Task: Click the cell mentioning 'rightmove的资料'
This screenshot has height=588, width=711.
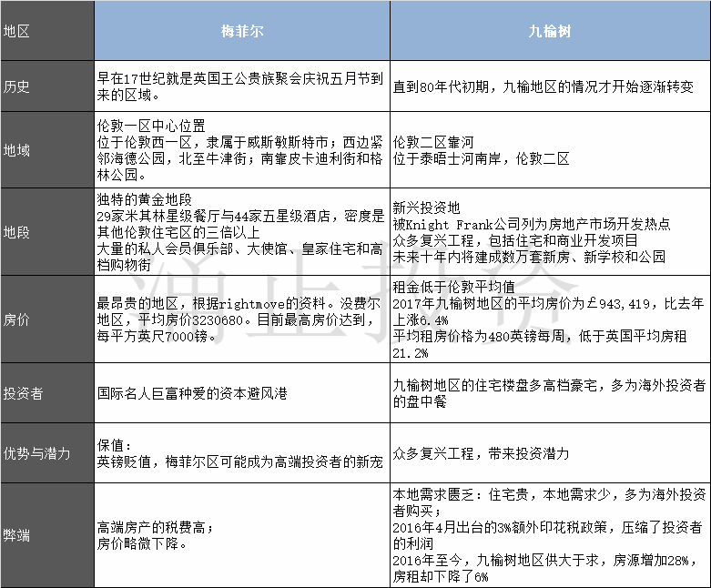Action: (242, 319)
